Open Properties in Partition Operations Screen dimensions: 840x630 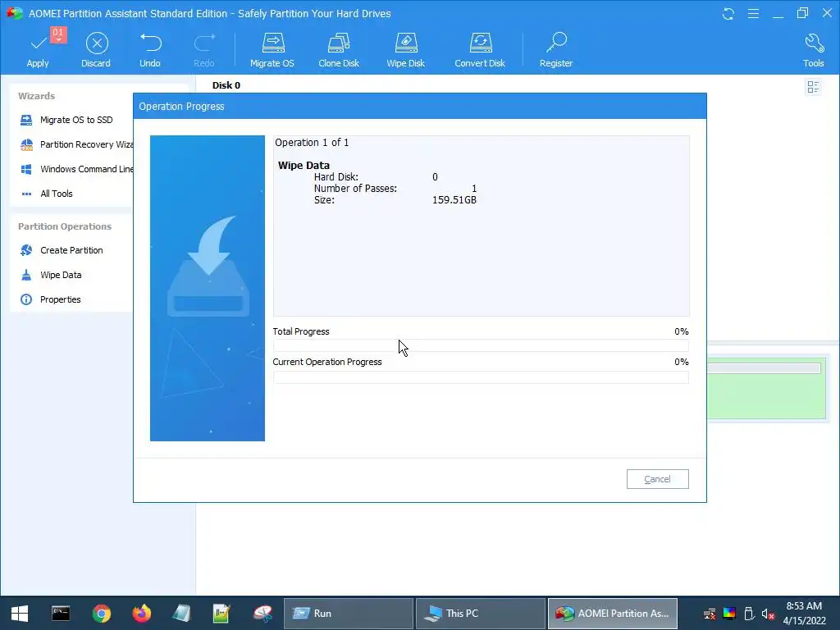click(x=50, y=300)
